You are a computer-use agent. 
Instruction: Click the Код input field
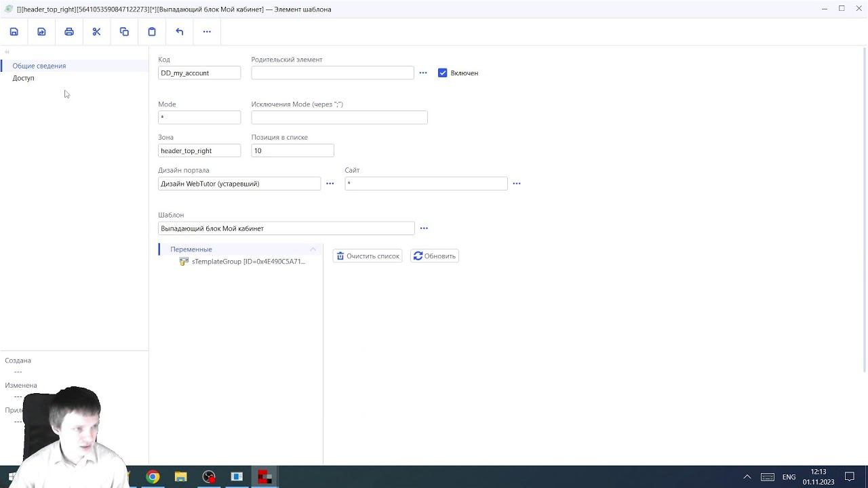click(x=199, y=73)
